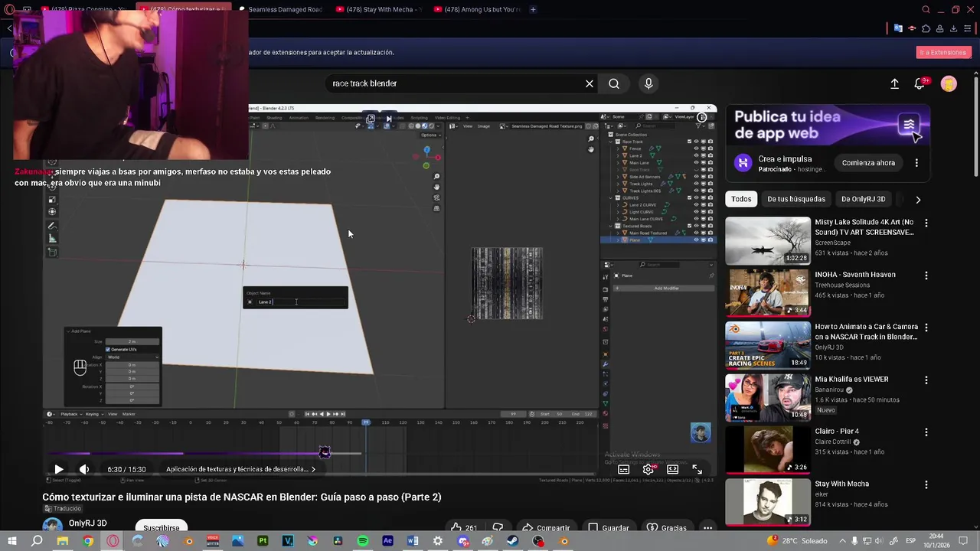
Task: Switch to Stay With Mecha tab
Action: click(x=378, y=9)
